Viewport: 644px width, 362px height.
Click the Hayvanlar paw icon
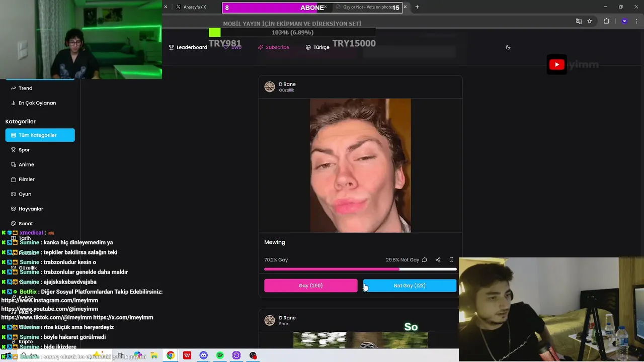pos(14,209)
